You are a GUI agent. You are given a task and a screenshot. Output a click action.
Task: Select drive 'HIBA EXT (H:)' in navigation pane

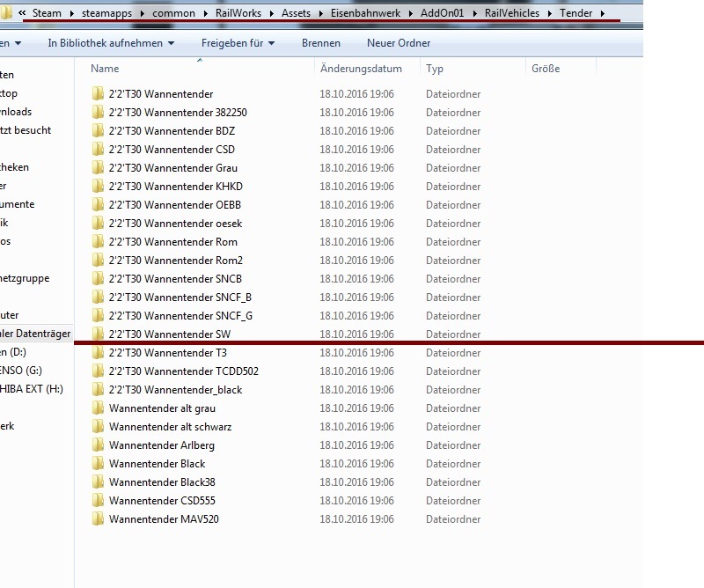click(32, 389)
